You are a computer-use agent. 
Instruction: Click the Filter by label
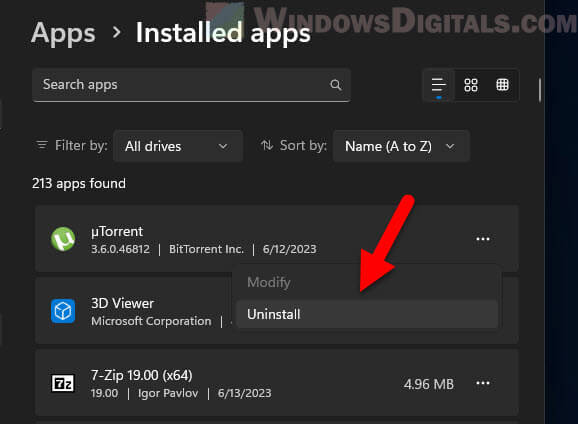point(81,145)
